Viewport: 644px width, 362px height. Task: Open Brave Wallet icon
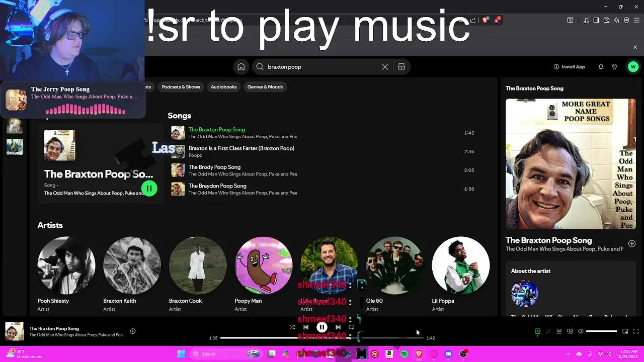tap(606, 20)
